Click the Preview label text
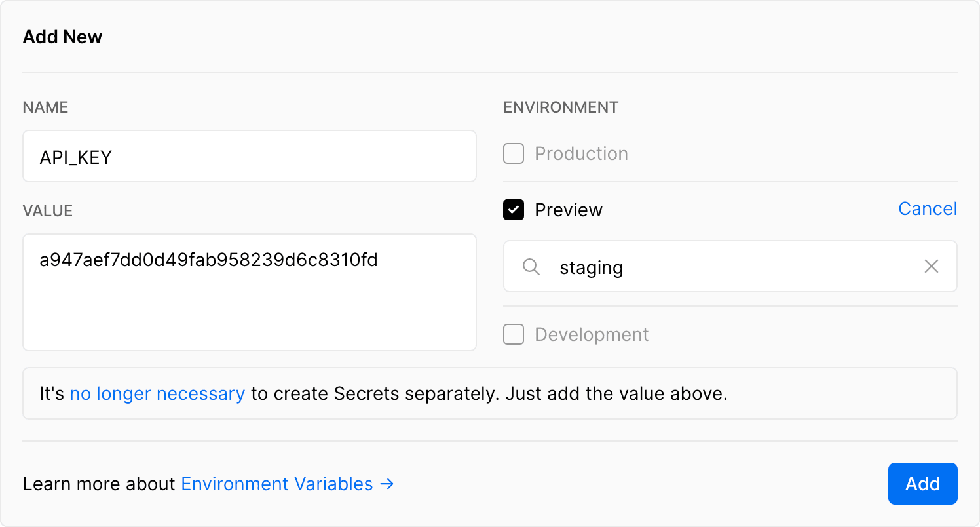 (x=568, y=210)
